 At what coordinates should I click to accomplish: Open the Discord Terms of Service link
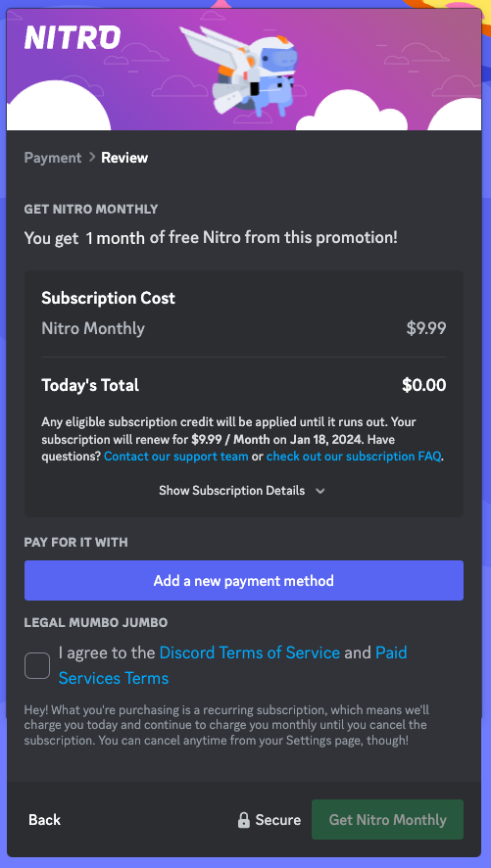tap(250, 652)
